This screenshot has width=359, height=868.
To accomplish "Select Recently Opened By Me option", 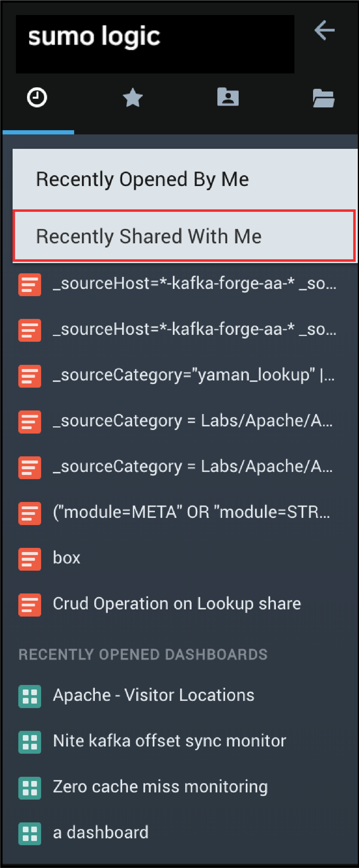I will coord(142,179).
